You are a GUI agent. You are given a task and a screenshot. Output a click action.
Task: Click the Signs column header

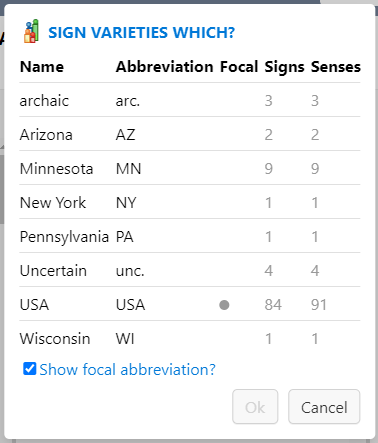(x=284, y=67)
